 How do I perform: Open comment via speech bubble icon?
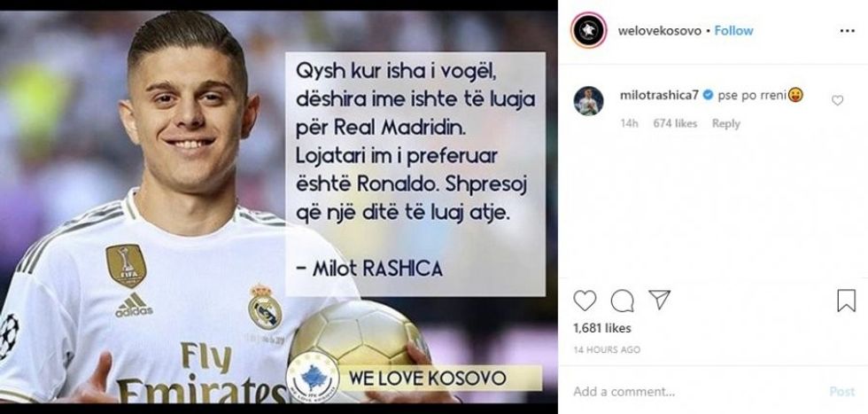(x=622, y=301)
